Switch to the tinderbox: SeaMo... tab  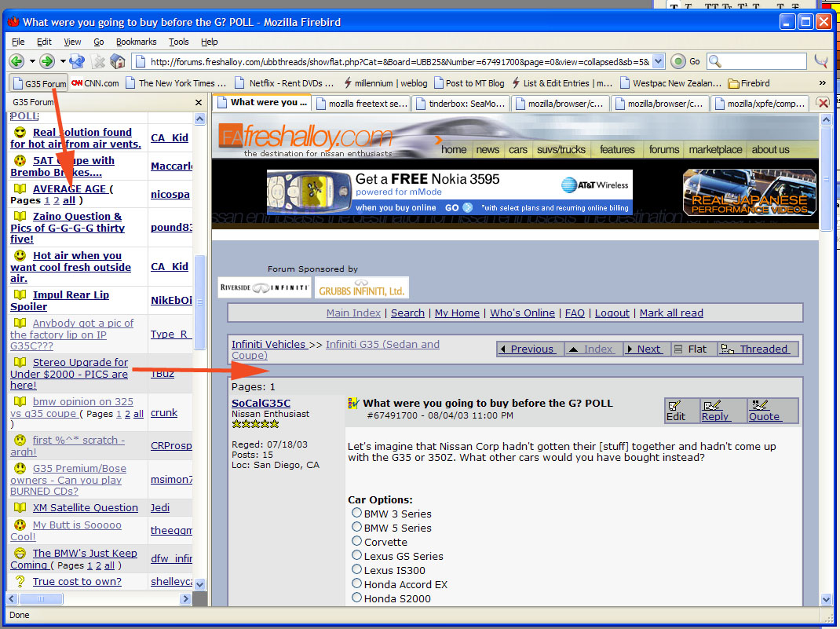point(461,104)
